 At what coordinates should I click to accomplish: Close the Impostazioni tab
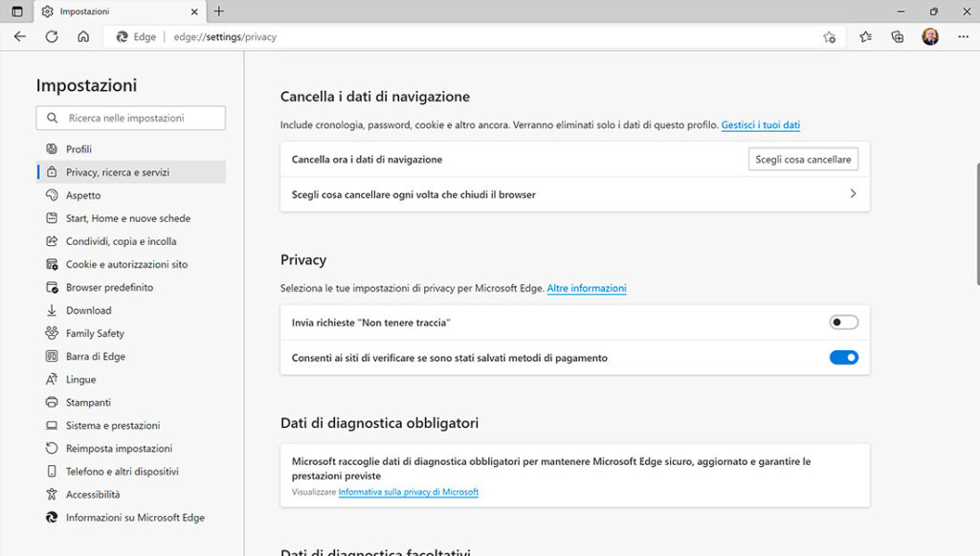tap(194, 11)
